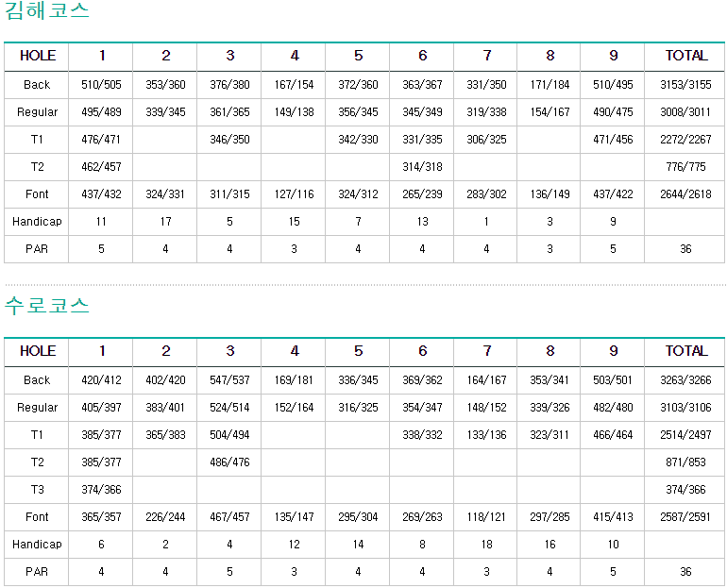Viewport: 727px width, 588px height.
Task: Select the 226/244 Font cell
Action: [x=165, y=517]
